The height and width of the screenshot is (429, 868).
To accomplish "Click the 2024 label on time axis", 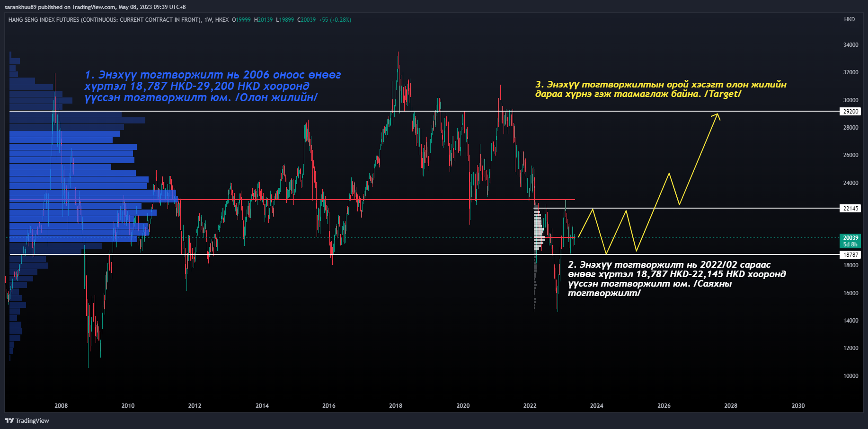I will [596, 405].
